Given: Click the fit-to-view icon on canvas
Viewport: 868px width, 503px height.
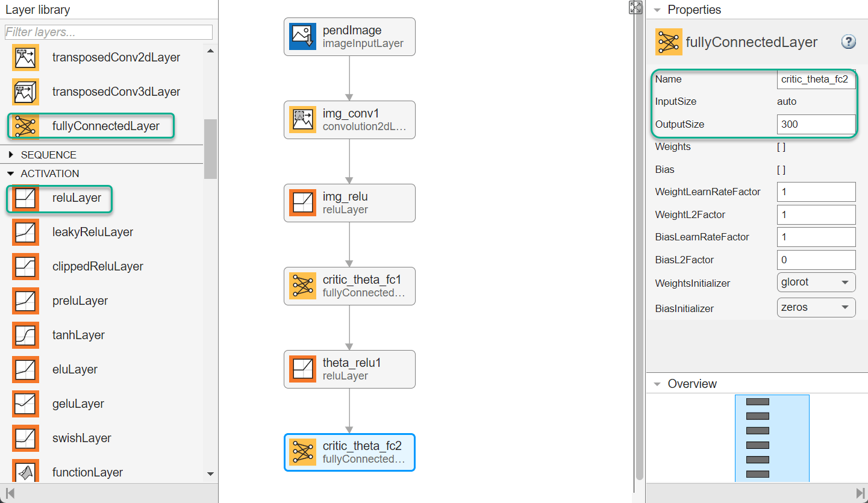Looking at the screenshot, I should click(x=635, y=7).
